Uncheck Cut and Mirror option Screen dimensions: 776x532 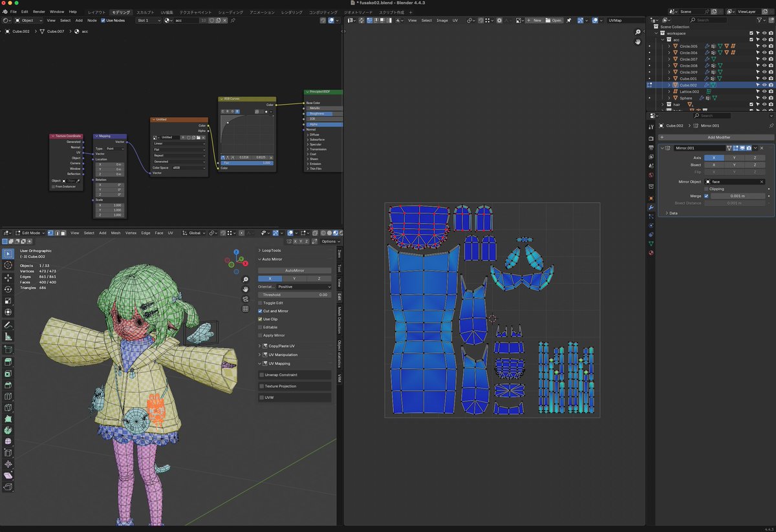[260, 311]
